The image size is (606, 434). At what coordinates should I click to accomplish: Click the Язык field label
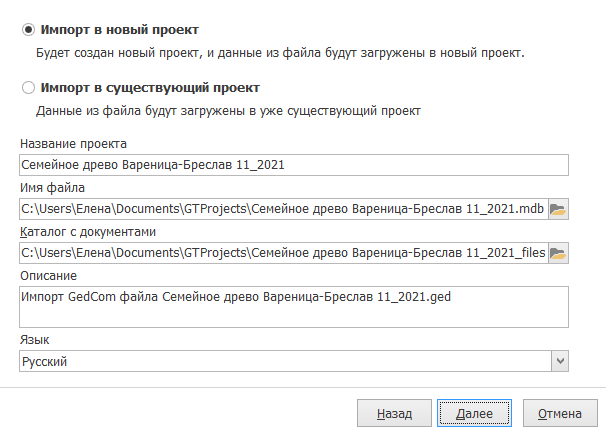34,340
